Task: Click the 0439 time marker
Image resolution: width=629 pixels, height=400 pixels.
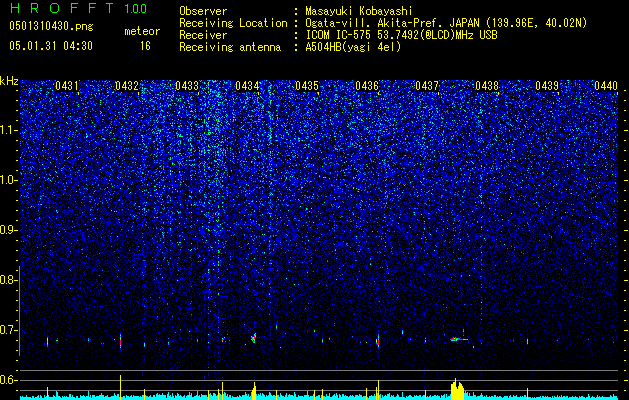Action: (x=547, y=86)
